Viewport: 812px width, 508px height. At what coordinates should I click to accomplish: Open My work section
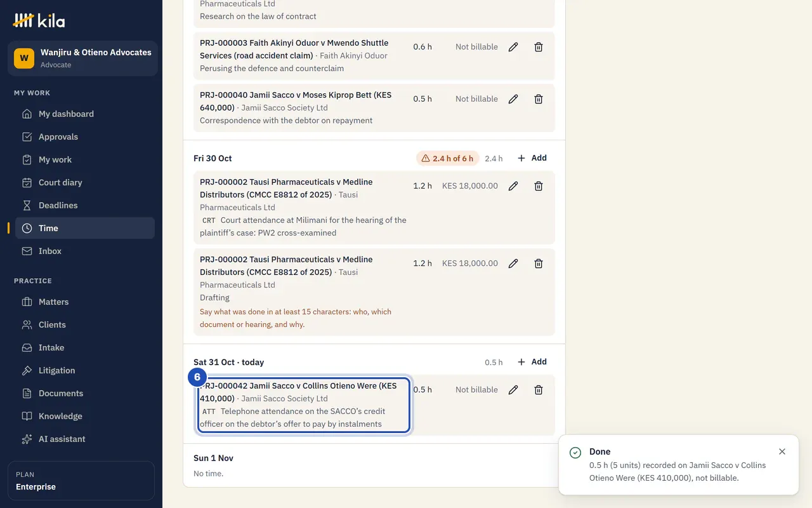(x=85, y=159)
